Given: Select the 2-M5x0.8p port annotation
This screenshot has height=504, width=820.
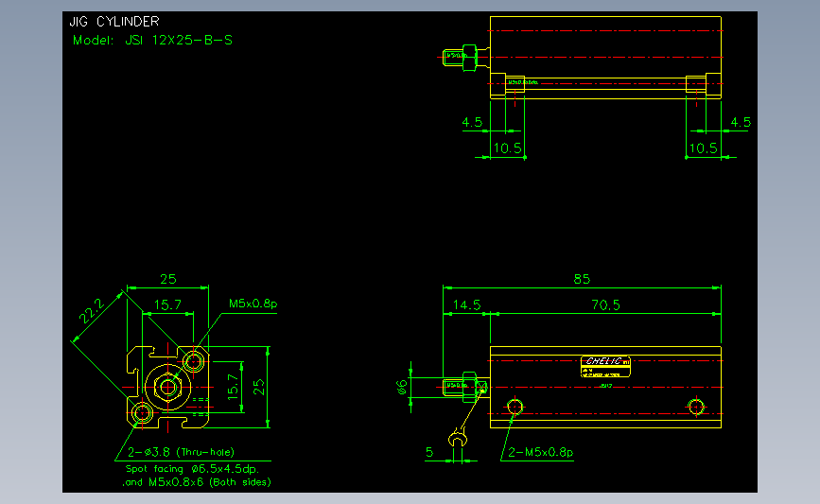Looking at the screenshot, I should [x=540, y=452].
